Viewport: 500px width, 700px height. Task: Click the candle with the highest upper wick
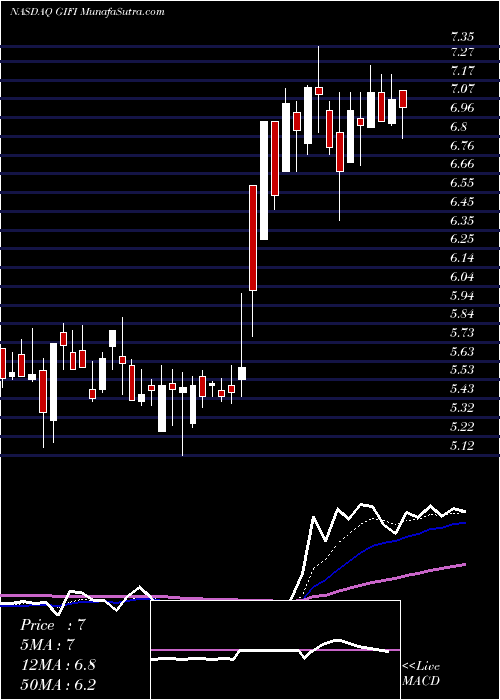tap(319, 89)
